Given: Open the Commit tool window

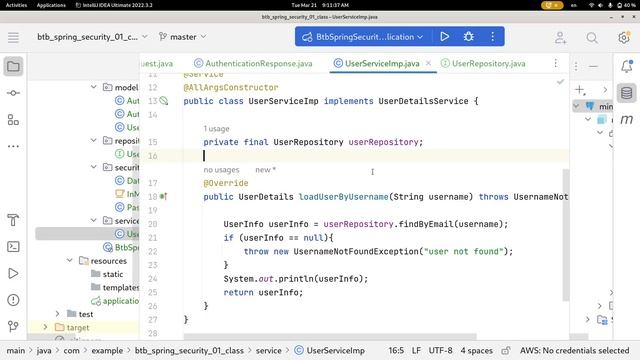Looking at the screenshot, I should pyautogui.click(x=13, y=93).
